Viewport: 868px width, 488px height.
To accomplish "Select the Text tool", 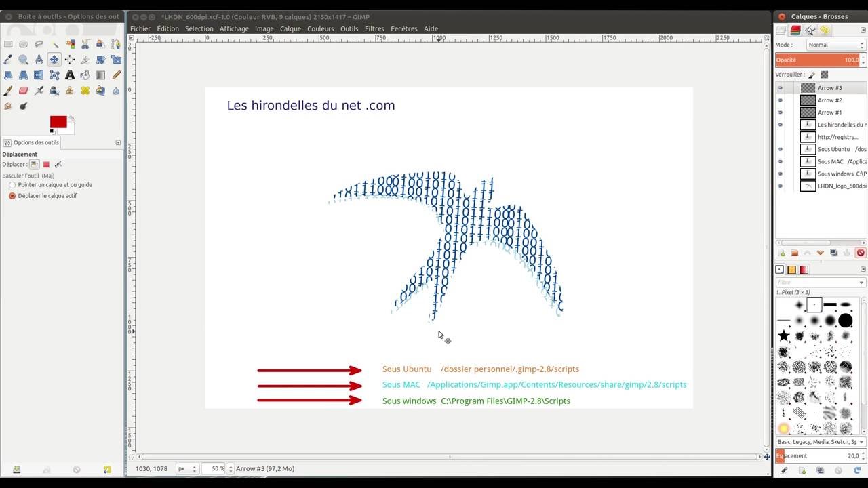I will coord(70,75).
